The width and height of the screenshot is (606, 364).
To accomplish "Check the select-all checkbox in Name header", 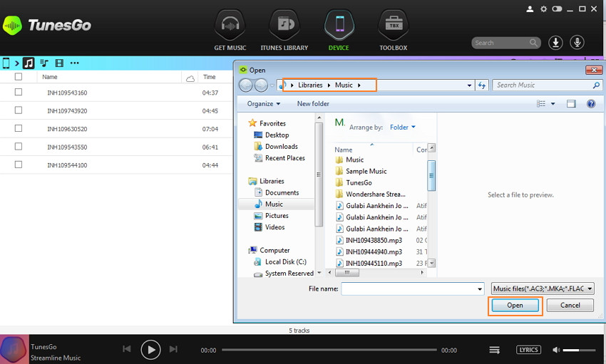I will tap(18, 77).
